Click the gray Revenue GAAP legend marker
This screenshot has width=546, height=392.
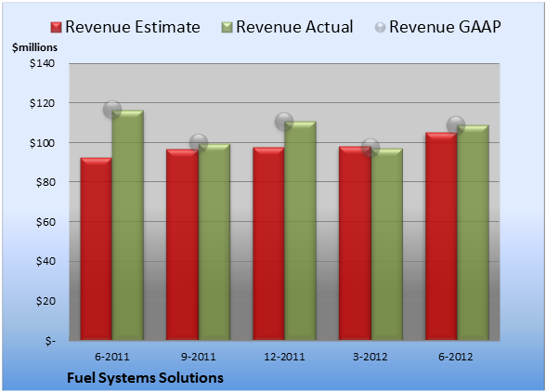(x=381, y=28)
